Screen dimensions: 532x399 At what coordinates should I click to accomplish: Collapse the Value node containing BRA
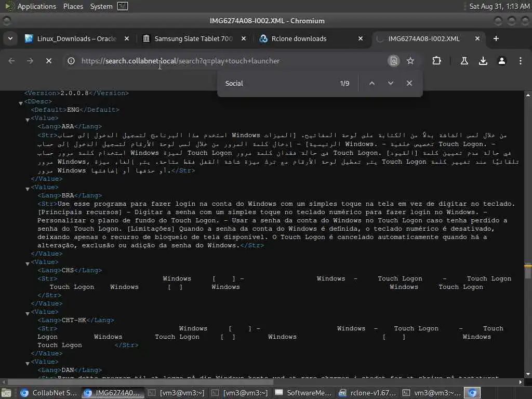(x=28, y=189)
